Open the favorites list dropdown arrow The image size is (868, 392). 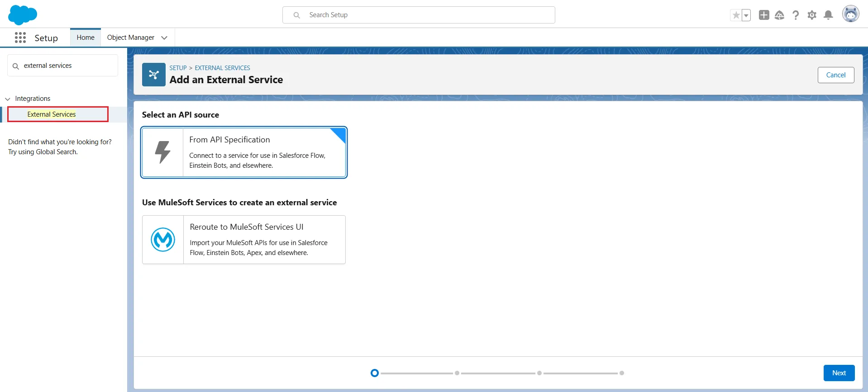pos(746,15)
